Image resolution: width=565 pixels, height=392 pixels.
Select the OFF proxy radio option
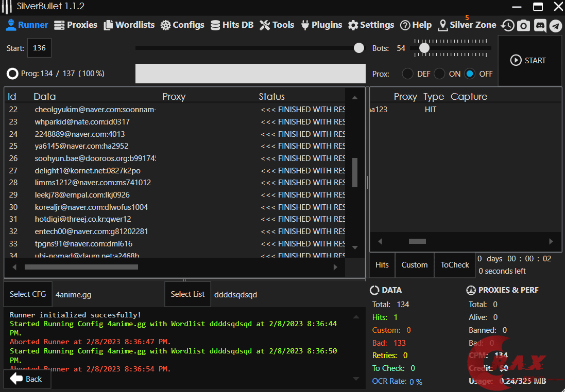[470, 74]
